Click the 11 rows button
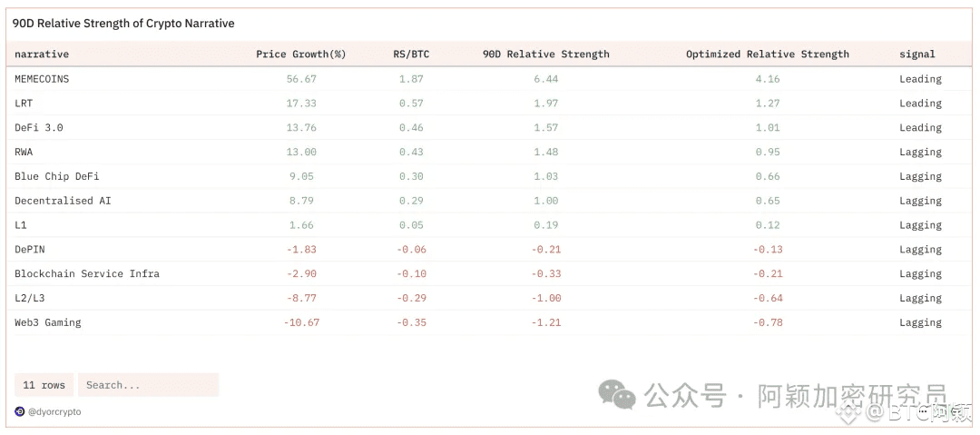Viewport: 980px width, 435px height. 44,385
